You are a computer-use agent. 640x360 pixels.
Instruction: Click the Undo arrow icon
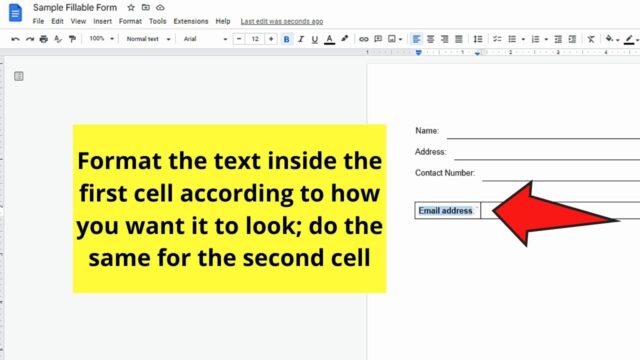(x=16, y=39)
